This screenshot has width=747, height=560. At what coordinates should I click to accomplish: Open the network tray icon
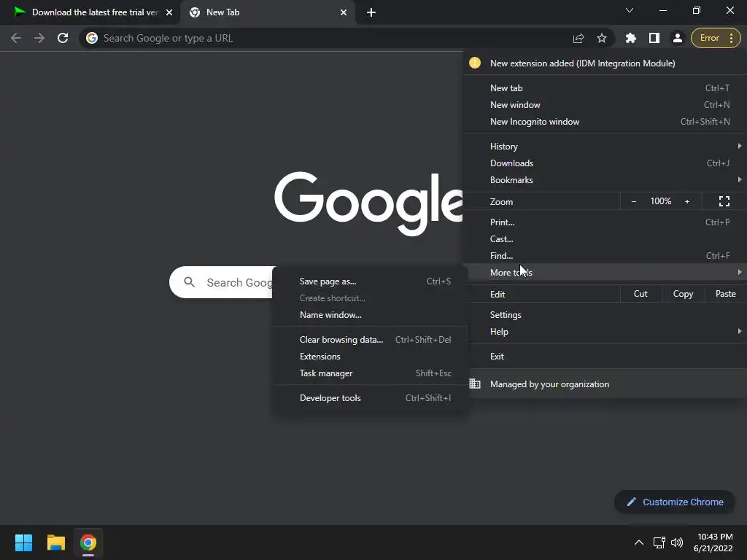[x=659, y=542]
